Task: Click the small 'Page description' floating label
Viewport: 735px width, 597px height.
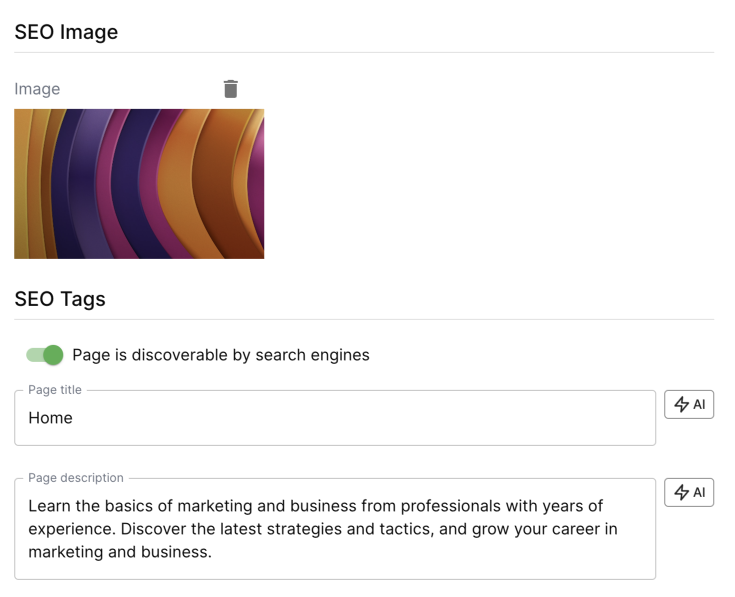Action: pos(76,478)
